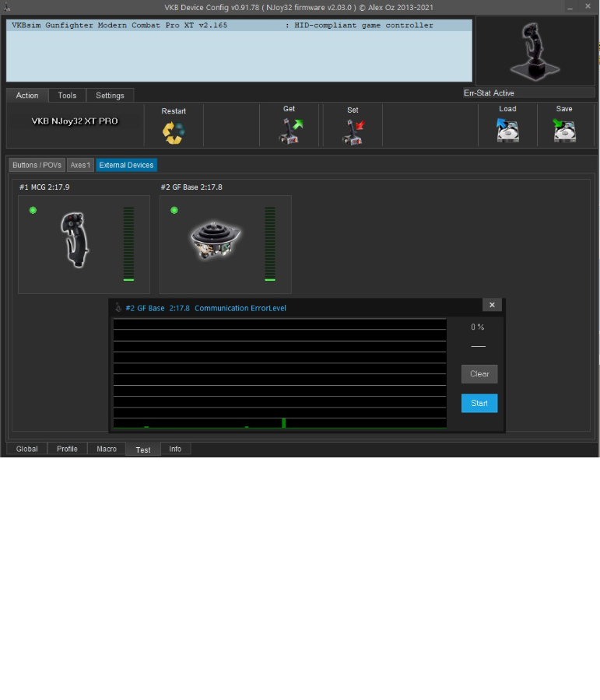
Task: Click the #1 MCG error level bar
Action: (x=128, y=243)
